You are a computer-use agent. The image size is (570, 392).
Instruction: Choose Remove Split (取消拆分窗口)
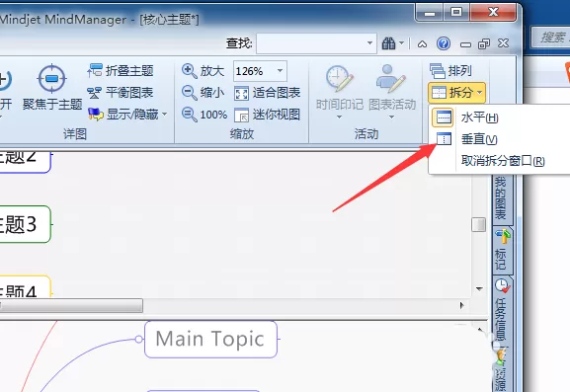tap(503, 161)
